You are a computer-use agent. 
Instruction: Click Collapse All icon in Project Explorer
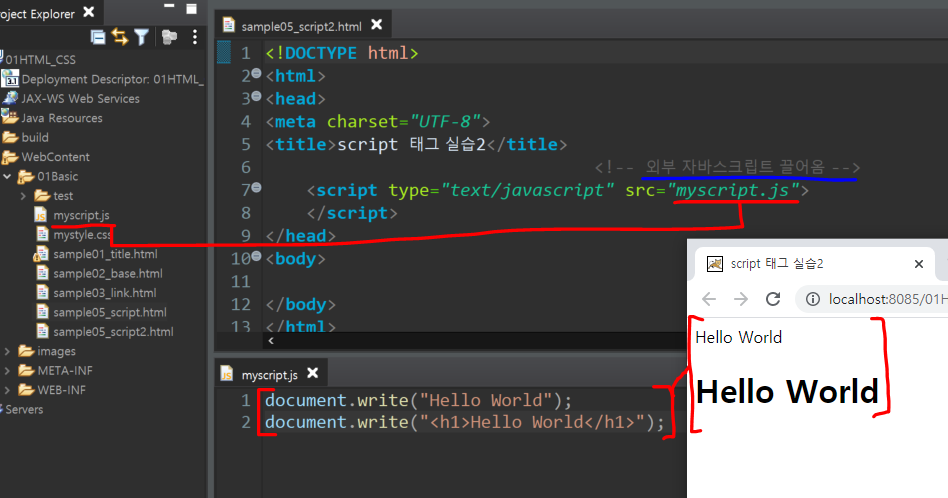97,37
